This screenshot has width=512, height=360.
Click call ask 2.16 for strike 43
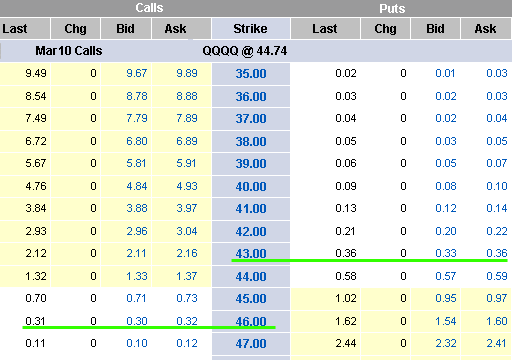[x=187, y=253]
